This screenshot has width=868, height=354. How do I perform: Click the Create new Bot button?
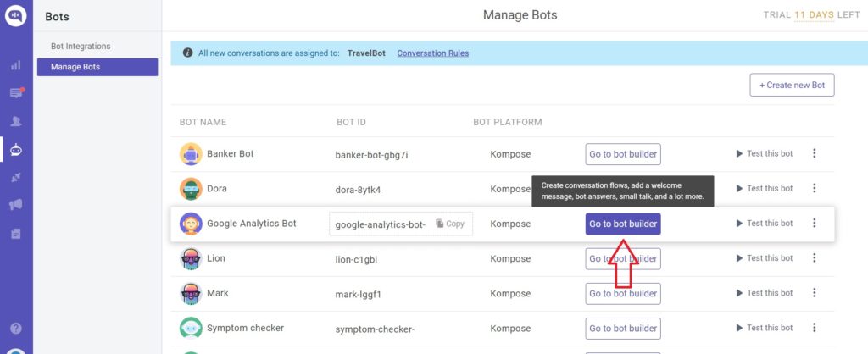792,86
